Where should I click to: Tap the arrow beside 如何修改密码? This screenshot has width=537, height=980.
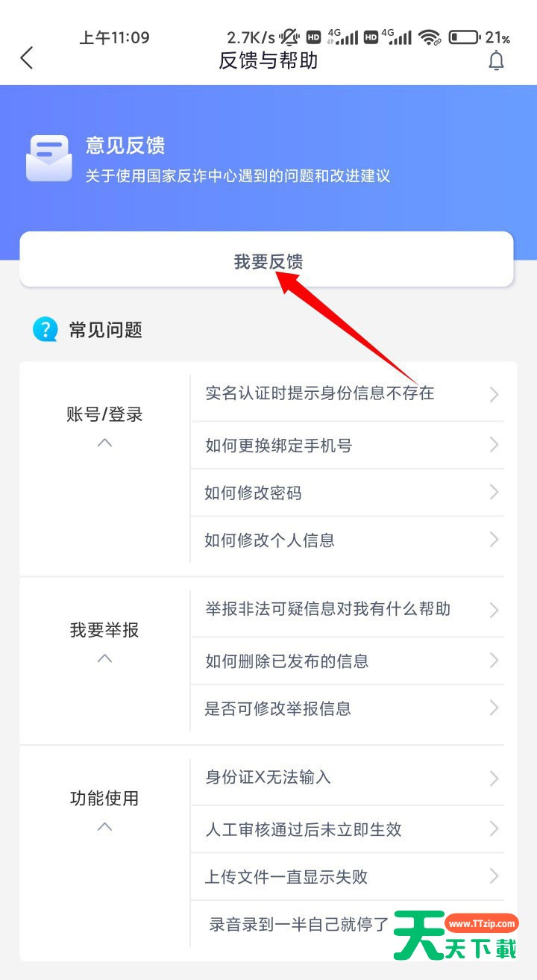494,493
